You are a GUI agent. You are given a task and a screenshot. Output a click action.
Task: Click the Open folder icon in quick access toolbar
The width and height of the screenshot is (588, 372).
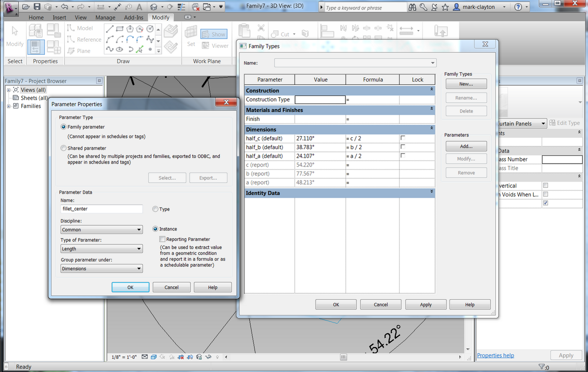[x=26, y=7]
